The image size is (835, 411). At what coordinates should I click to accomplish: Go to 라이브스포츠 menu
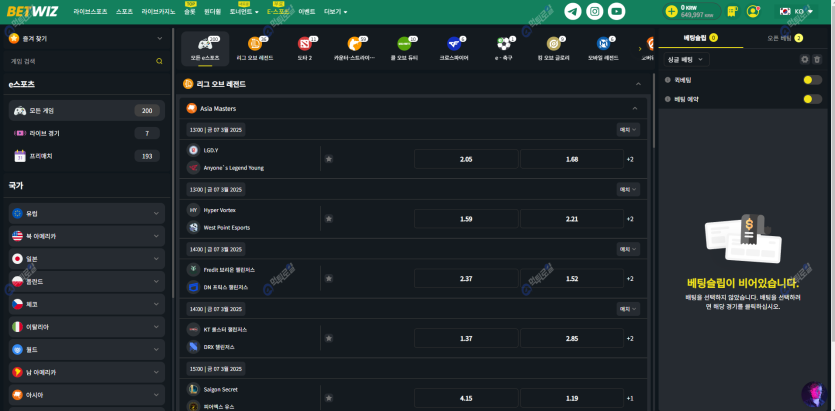coord(89,12)
